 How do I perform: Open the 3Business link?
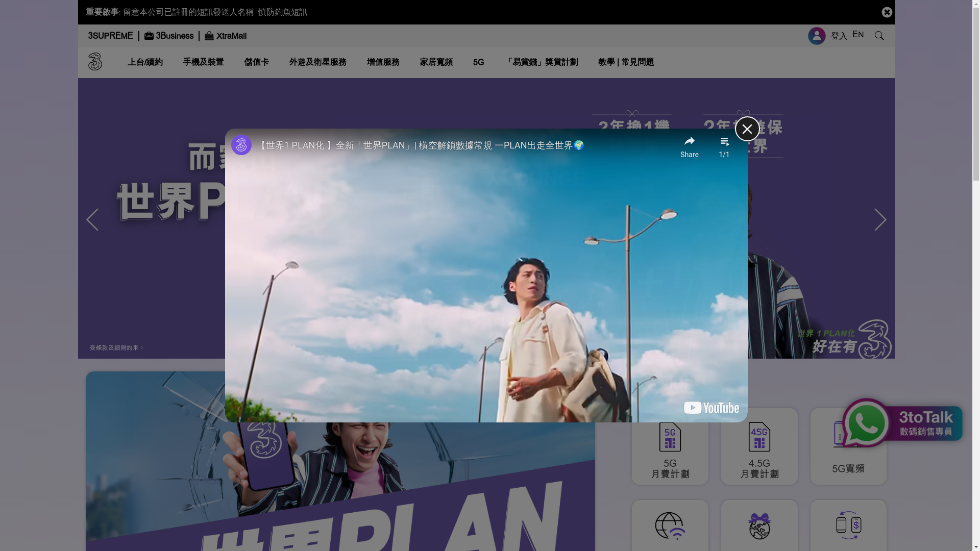coord(175,36)
